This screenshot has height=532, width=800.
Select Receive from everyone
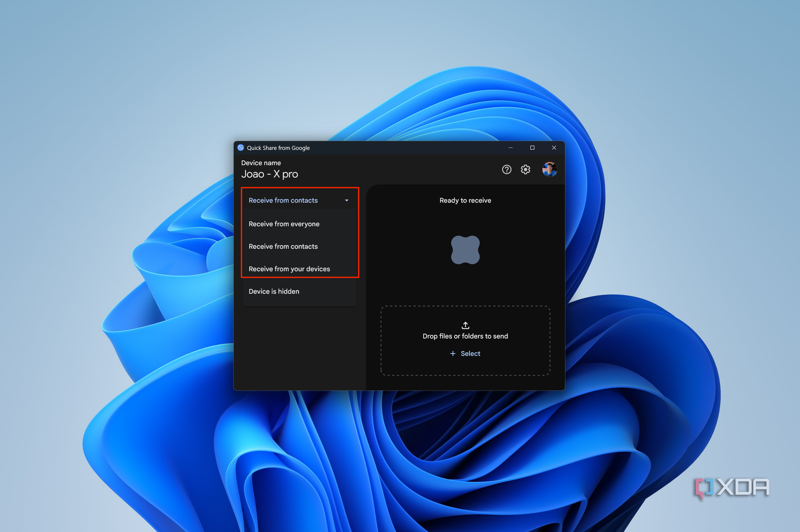coord(284,224)
